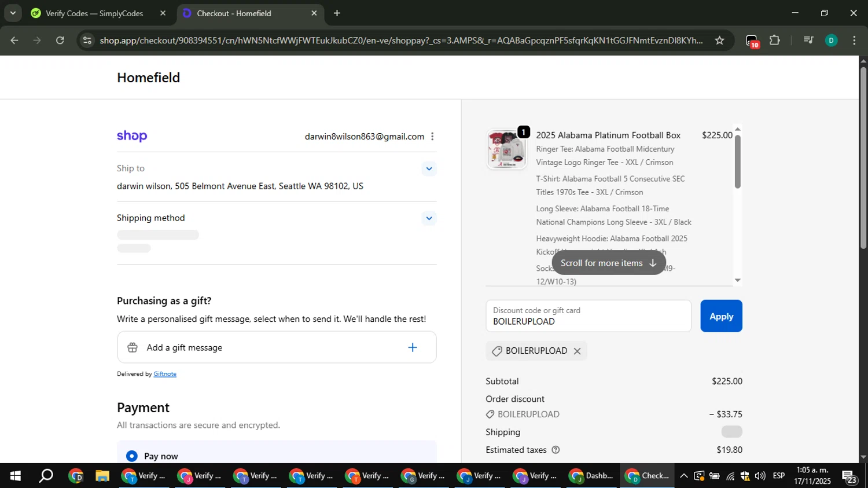The width and height of the screenshot is (868, 488).
Task: Click the Apply discount button
Action: 721,316
